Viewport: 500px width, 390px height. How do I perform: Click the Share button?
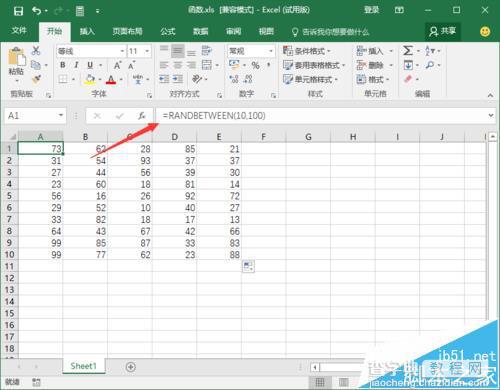coord(443,32)
